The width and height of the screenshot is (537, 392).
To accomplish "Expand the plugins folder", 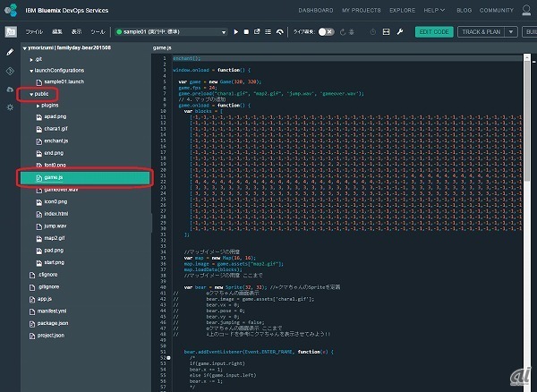I will [x=39, y=105].
